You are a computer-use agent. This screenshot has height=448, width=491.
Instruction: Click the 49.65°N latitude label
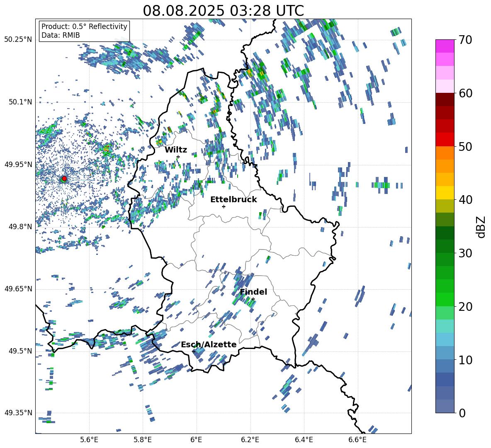(x=18, y=289)
